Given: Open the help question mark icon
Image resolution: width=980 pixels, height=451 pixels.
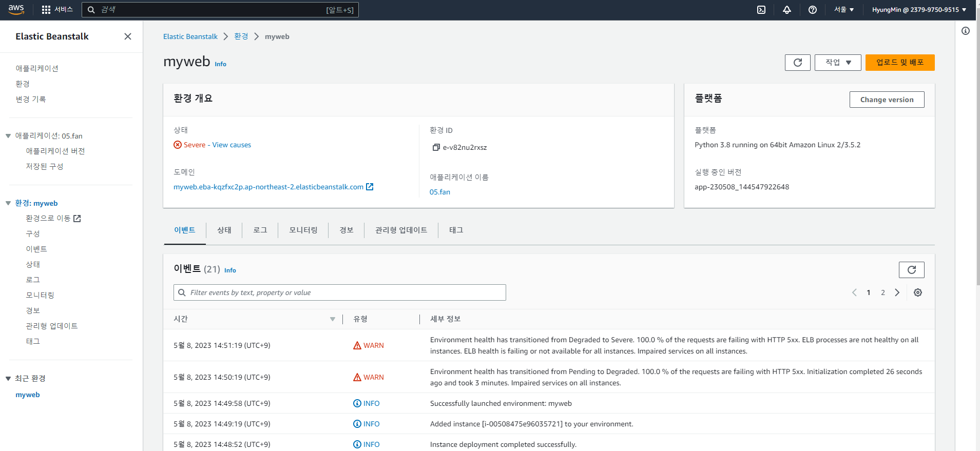Looking at the screenshot, I should (x=813, y=10).
